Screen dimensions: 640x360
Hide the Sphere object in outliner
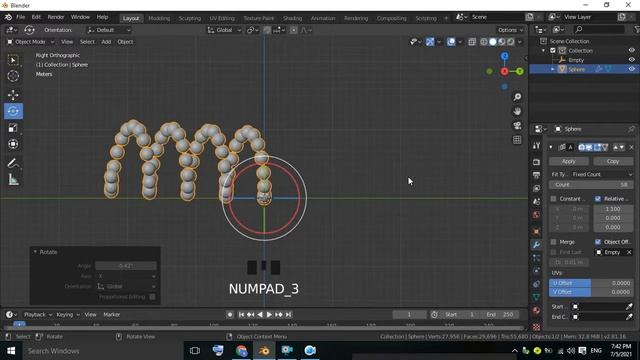click(x=631, y=69)
